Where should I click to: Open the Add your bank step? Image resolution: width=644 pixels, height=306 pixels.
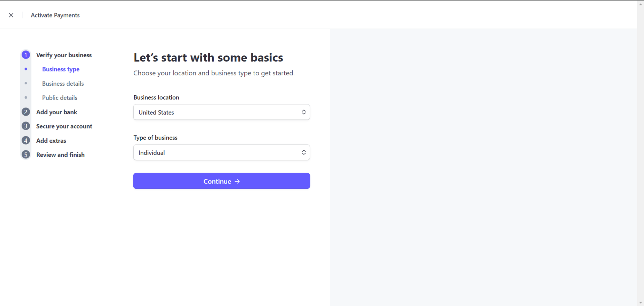tap(57, 112)
